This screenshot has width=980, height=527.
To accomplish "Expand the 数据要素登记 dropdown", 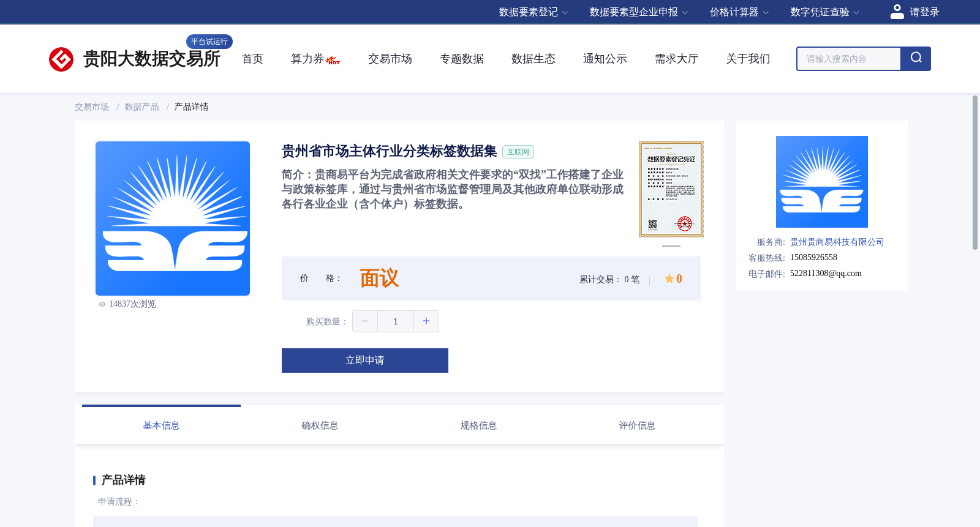I will click(x=533, y=12).
